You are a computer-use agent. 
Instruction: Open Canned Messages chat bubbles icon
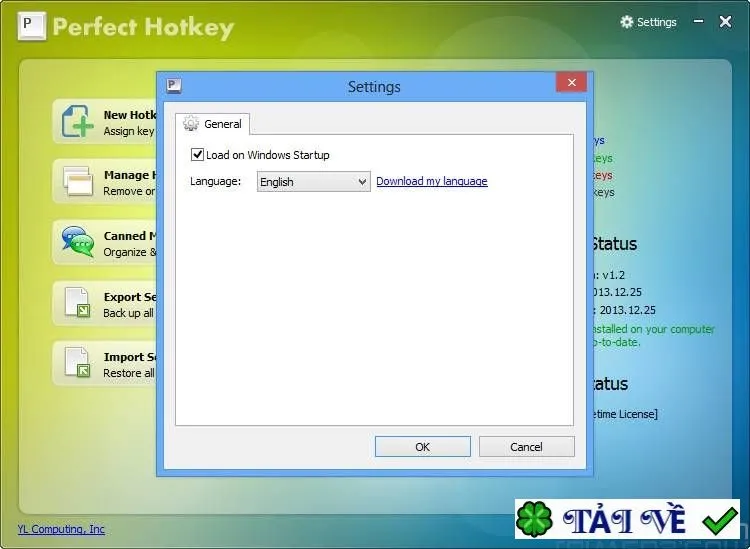77,242
